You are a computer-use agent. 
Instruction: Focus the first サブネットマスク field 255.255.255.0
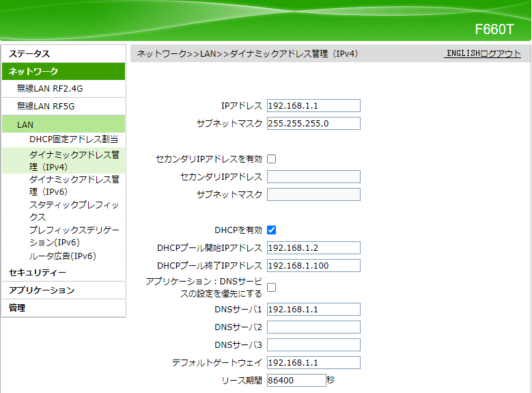[x=313, y=123]
